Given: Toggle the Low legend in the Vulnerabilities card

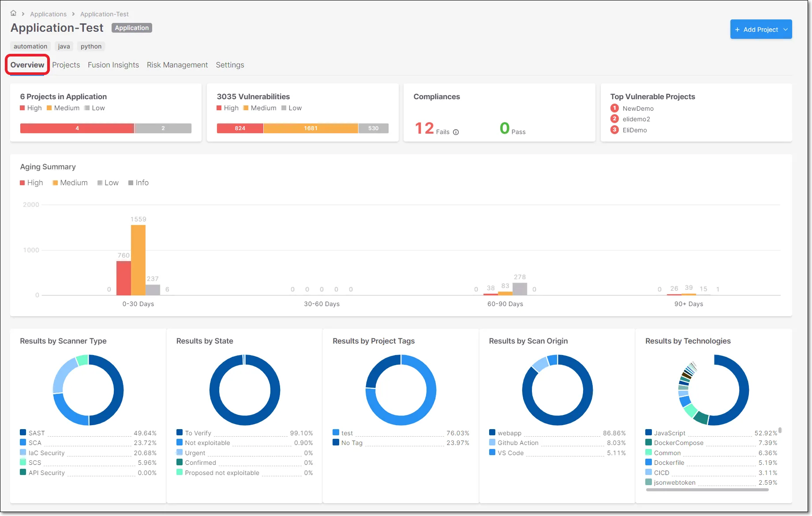Looking at the screenshot, I should pos(292,108).
